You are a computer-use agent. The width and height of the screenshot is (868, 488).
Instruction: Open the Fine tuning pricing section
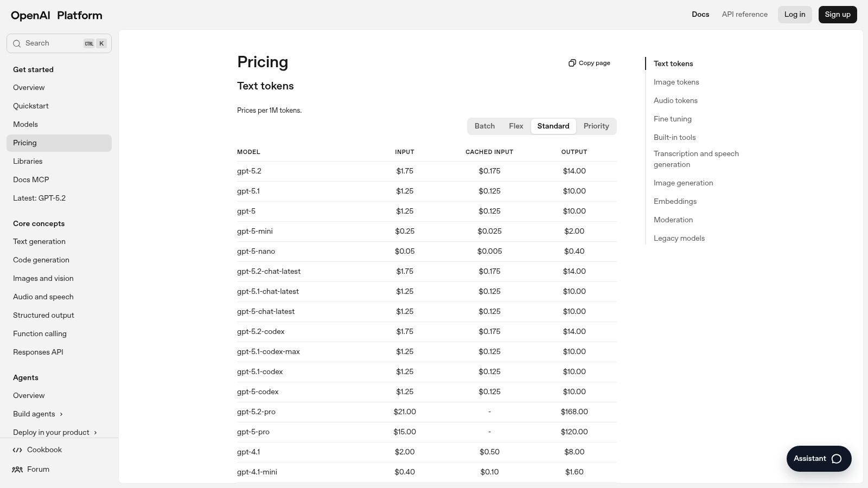click(672, 119)
